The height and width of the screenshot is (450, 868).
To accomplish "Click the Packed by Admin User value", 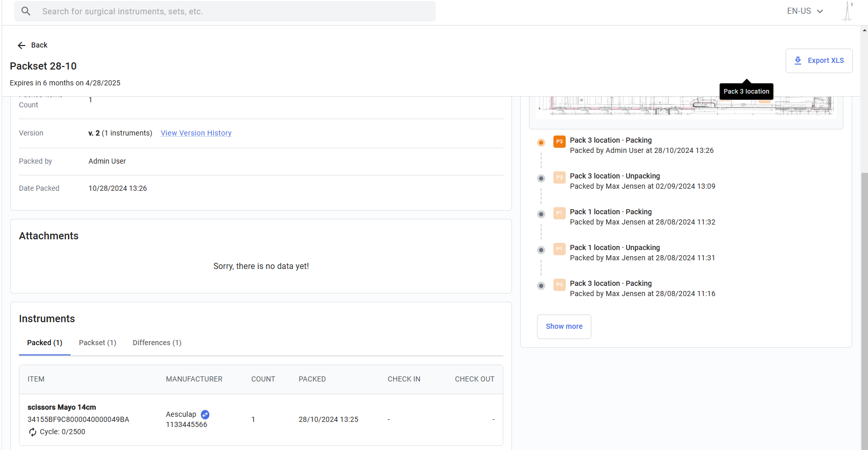I will pos(107,162).
